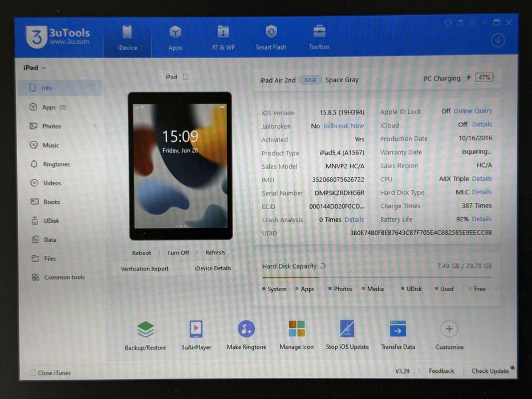Open Manage Icon tool
Image resolution: width=532 pixels, height=399 pixels.
[297, 335]
